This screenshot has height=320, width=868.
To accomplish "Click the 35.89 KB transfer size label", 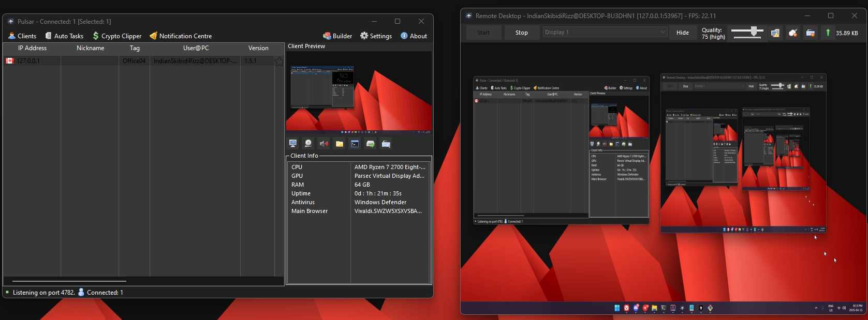I will point(847,33).
